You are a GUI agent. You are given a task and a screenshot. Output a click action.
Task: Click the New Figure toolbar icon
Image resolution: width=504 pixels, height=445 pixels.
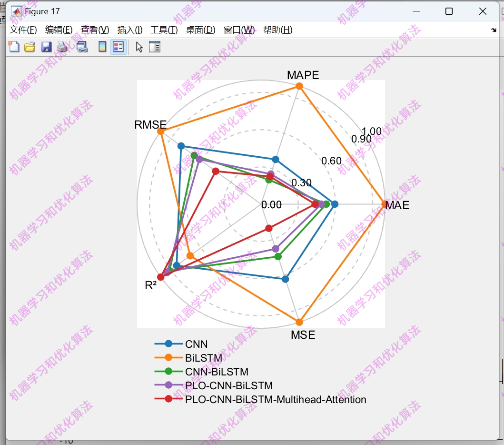click(x=14, y=47)
